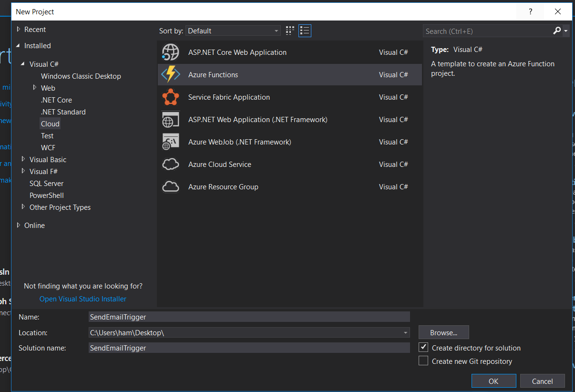Select the PowerShell category

tap(47, 196)
